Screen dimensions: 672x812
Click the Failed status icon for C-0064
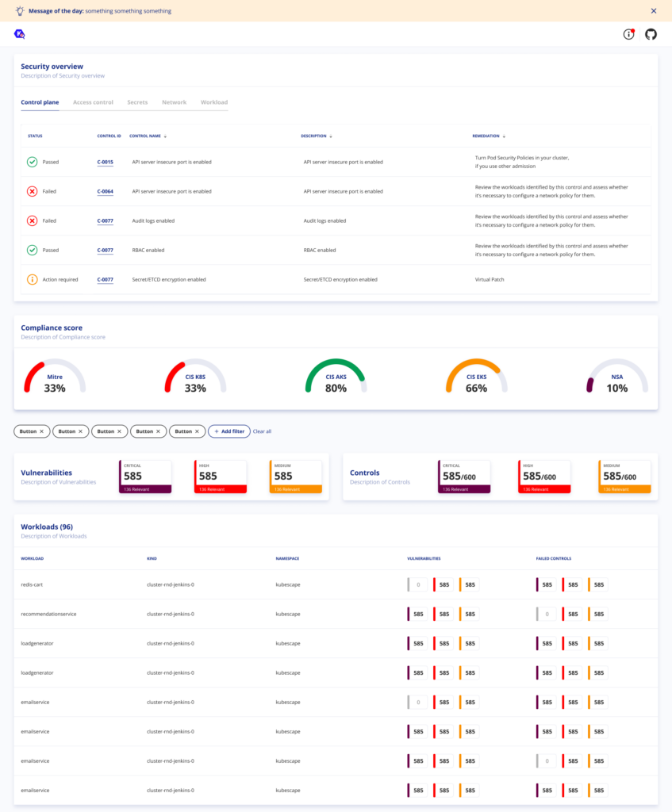point(32,191)
